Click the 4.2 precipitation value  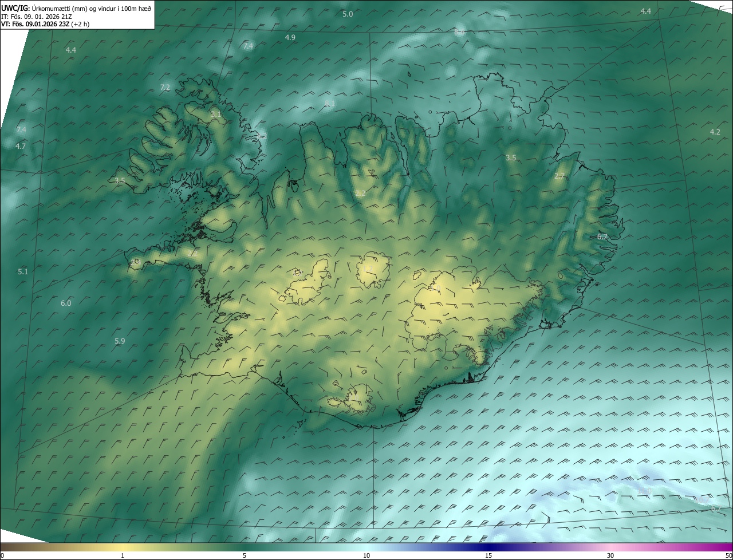715,132
